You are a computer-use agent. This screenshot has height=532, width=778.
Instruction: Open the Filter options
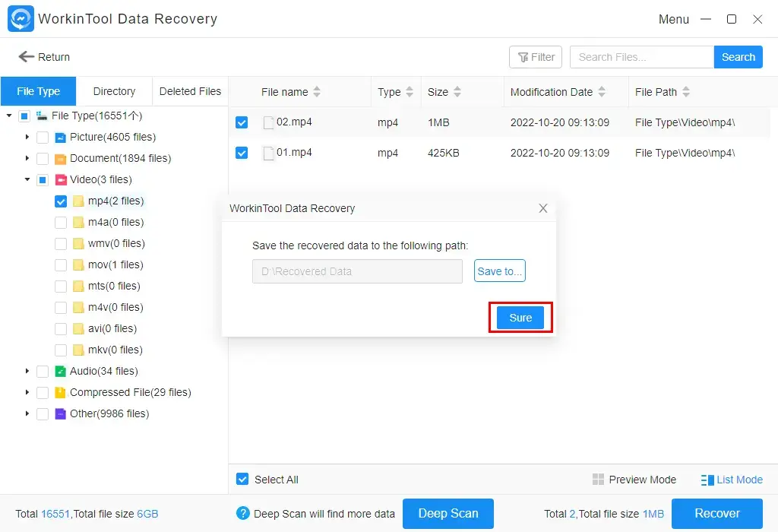pyautogui.click(x=536, y=57)
